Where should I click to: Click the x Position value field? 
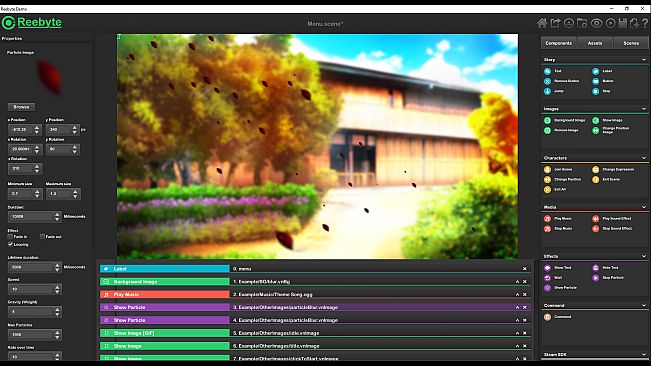click(20, 130)
